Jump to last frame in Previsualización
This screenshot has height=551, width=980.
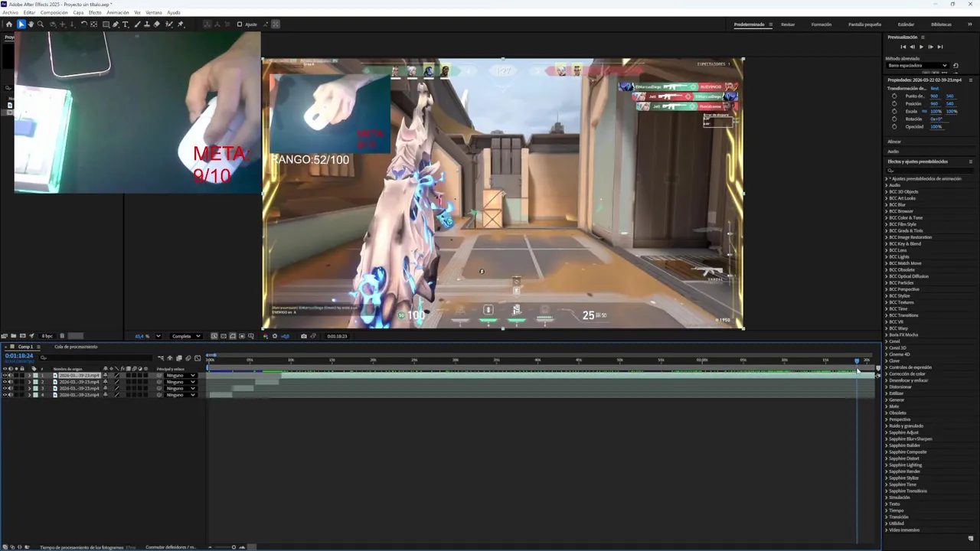tap(940, 47)
